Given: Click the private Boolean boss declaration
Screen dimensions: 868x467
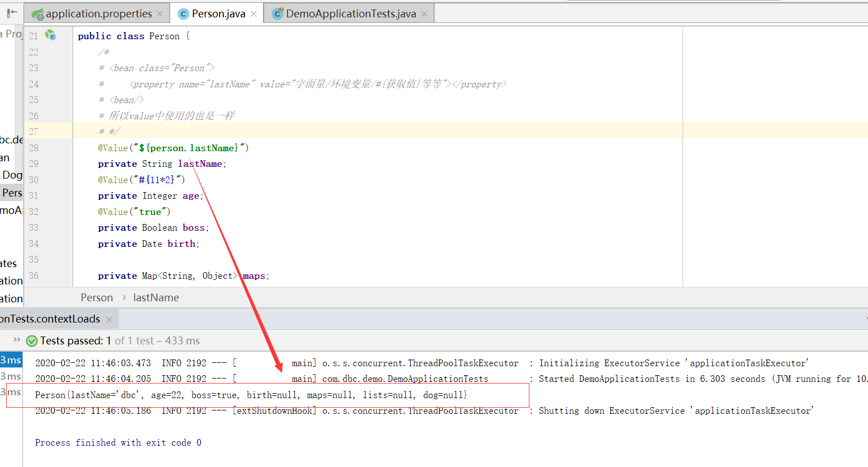Looking at the screenshot, I should tap(153, 228).
